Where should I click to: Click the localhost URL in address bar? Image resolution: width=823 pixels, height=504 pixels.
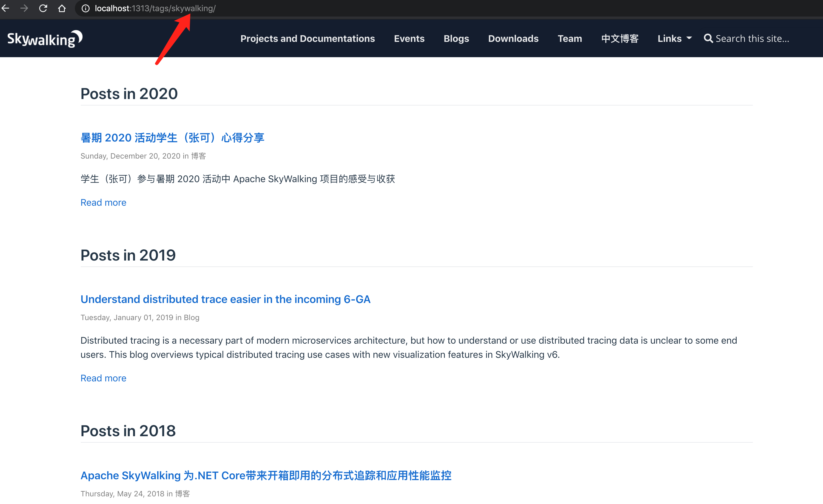155,8
